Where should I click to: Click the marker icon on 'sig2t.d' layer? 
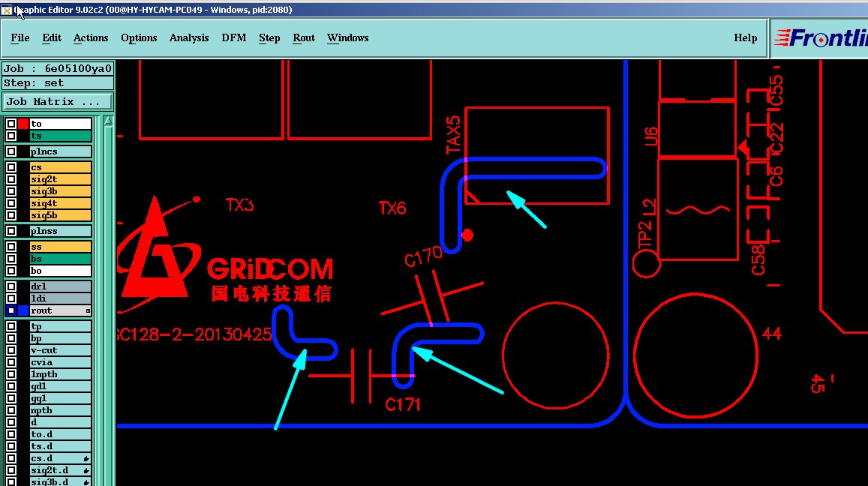click(x=86, y=470)
